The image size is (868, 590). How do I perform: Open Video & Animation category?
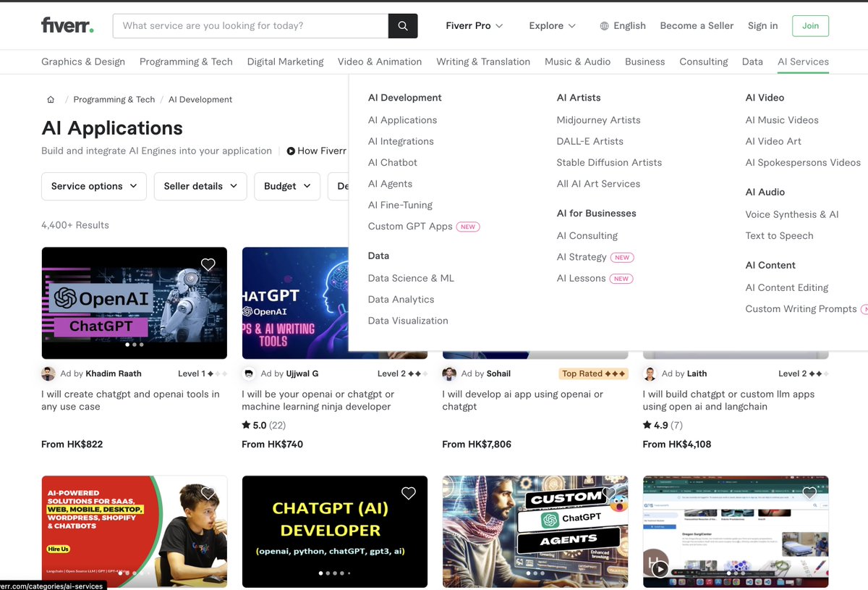click(380, 62)
